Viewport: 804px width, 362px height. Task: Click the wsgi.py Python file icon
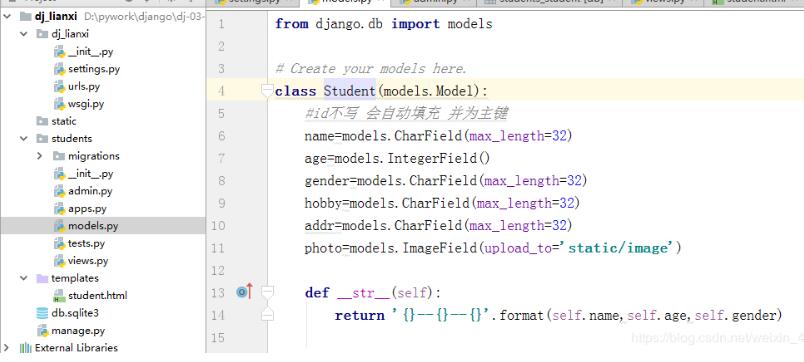click(59, 104)
